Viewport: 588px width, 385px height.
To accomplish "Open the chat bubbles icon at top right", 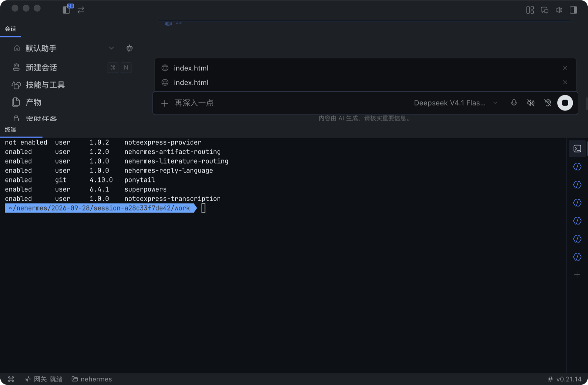I will (x=544, y=10).
